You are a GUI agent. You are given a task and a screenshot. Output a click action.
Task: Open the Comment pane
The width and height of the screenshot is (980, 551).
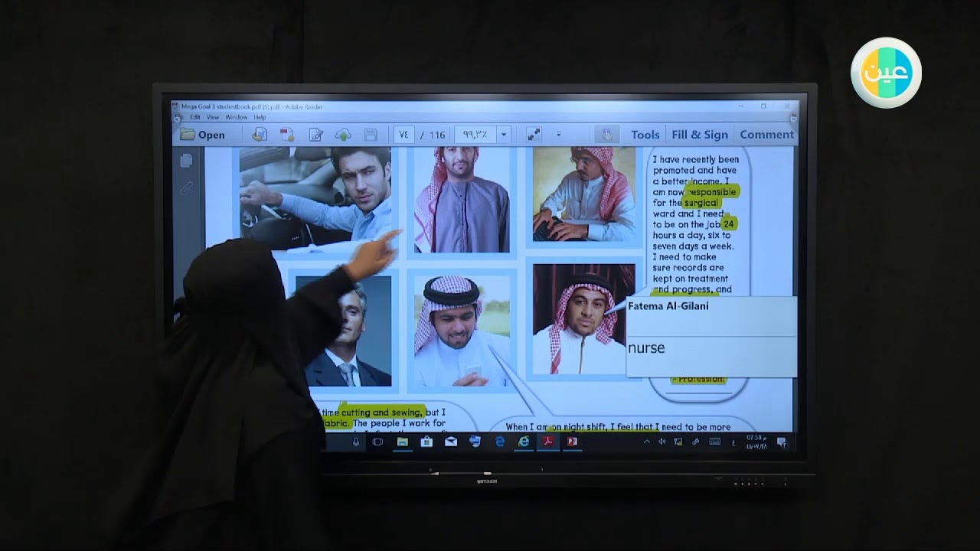(766, 135)
